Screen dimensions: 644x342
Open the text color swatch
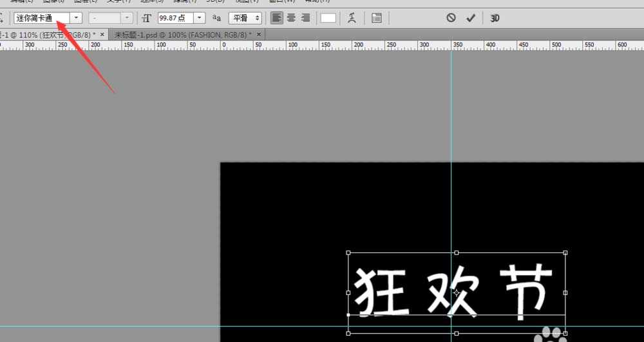[328, 18]
